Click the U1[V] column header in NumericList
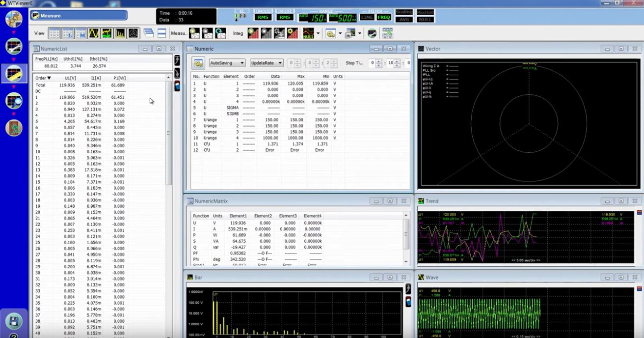 click(70, 78)
